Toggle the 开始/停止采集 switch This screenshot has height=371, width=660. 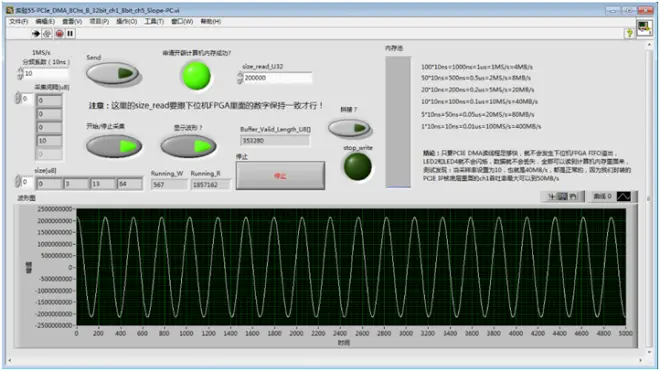[x=114, y=146]
